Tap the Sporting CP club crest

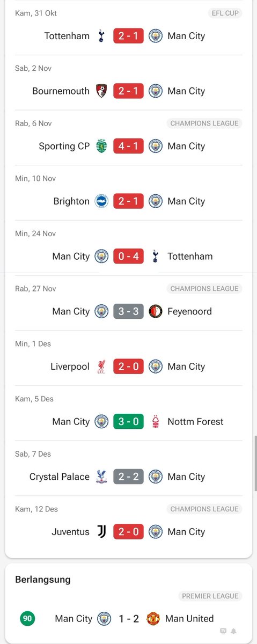[x=101, y=146]
